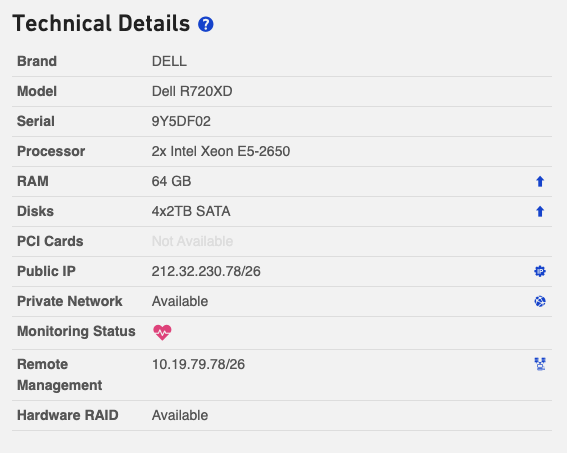Open Private Network globe icon

pos(540,301)
